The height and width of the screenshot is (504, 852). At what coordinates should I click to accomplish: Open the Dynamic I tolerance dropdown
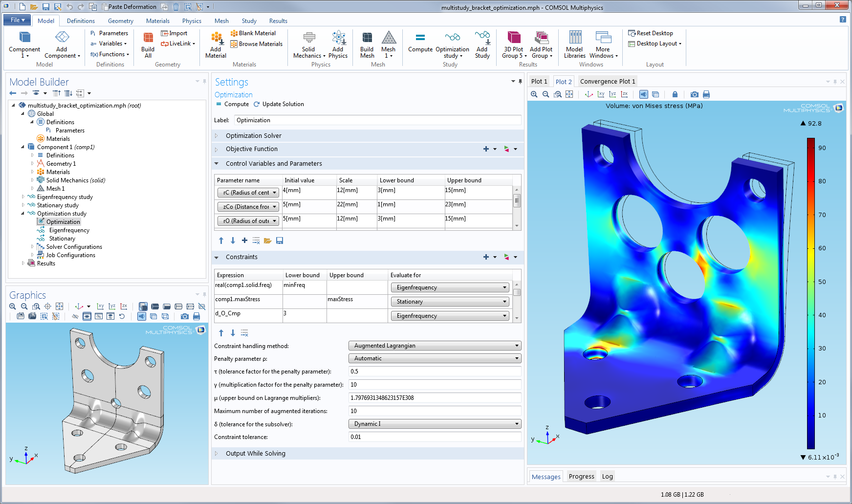(435, 424)
